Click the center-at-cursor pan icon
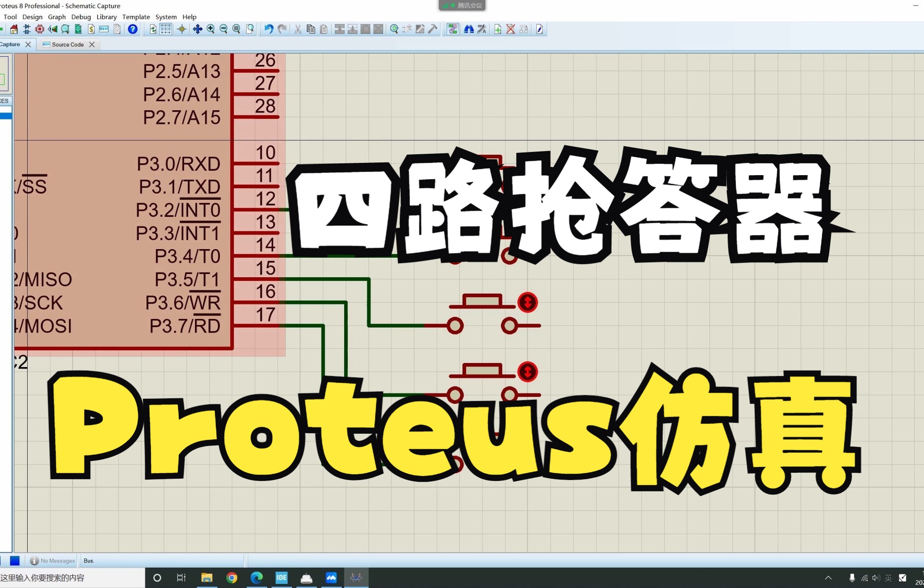The image size is (924, 588). click(x=198, y=29)
